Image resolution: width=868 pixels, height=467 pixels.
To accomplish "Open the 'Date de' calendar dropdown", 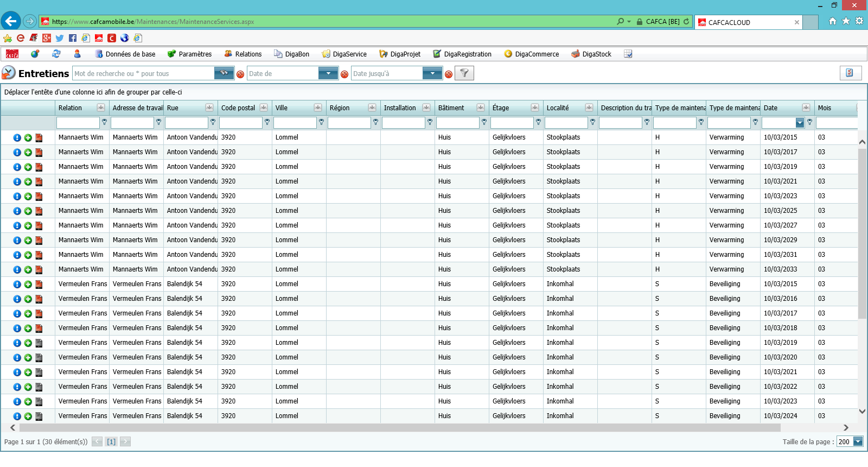I will tap(328, 73).
